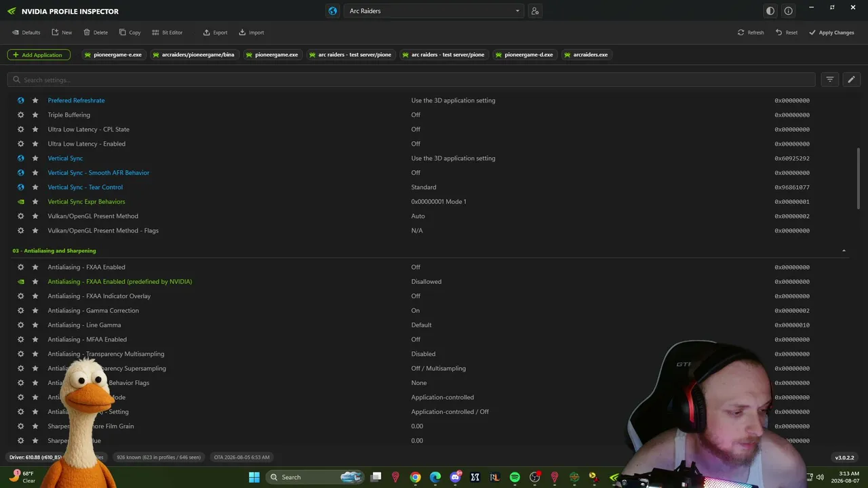Screen dimensions: 868x488
Task: Click the gear icon for Antialiasing - Gamma Correction
Action: [21, 310]
